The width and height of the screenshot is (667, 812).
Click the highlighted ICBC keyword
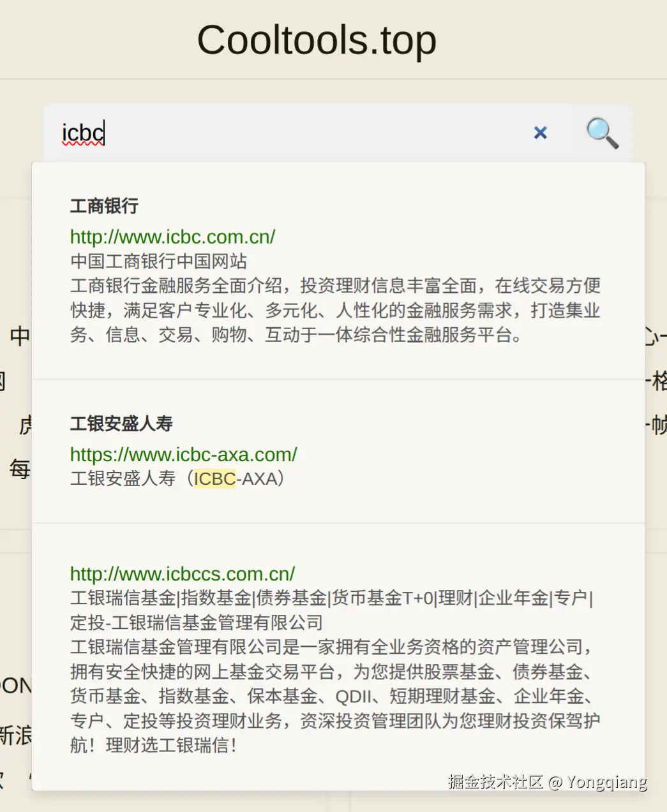215,478
